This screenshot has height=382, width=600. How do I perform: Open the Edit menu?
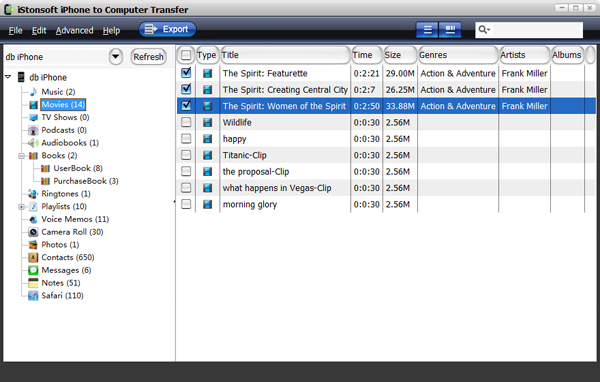(39, 30)
